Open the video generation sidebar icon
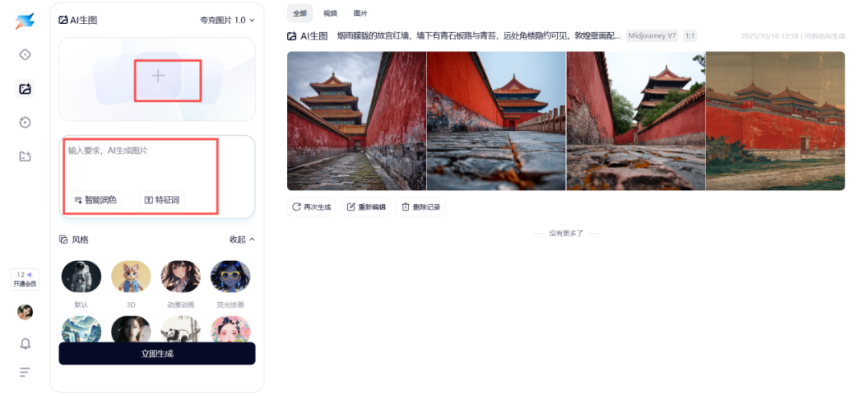Viewport: 868px width, 396px height. tap(24, 123)
